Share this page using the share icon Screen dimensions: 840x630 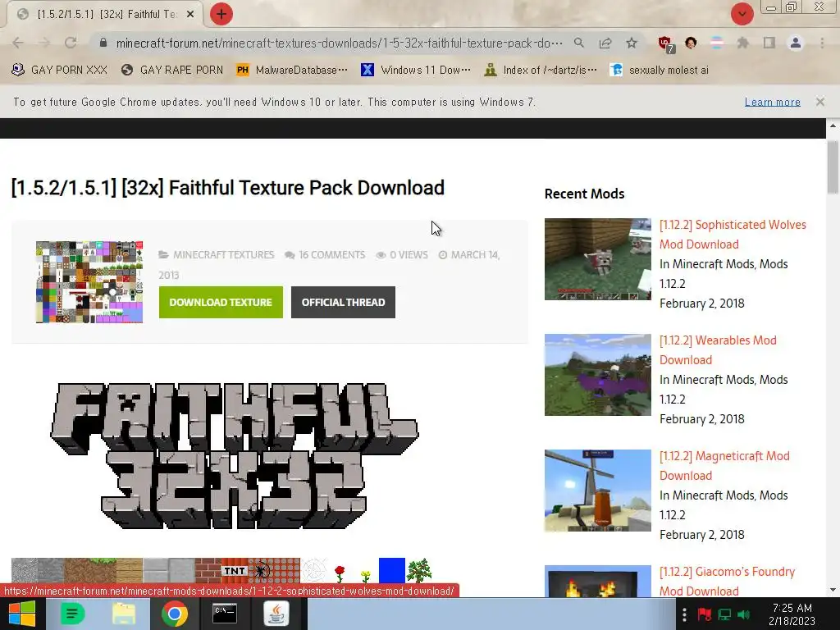(x=605, y=43)
